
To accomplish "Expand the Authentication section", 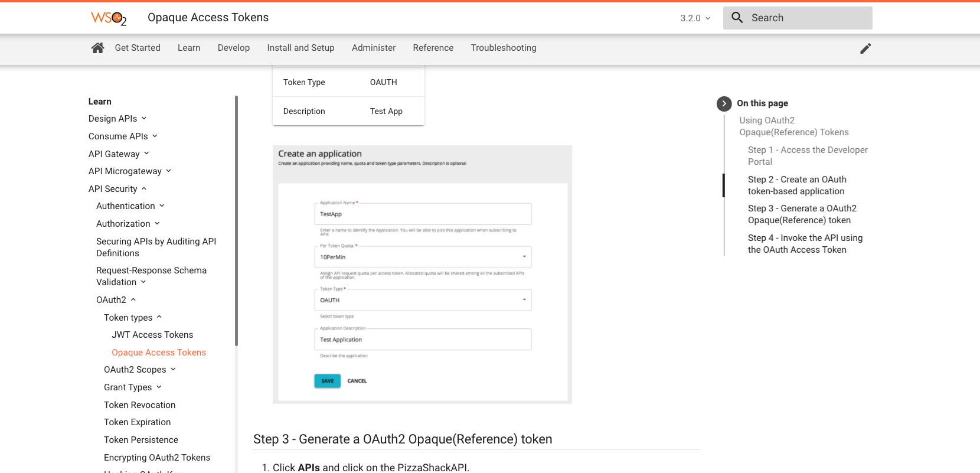I will click(130, 206).
